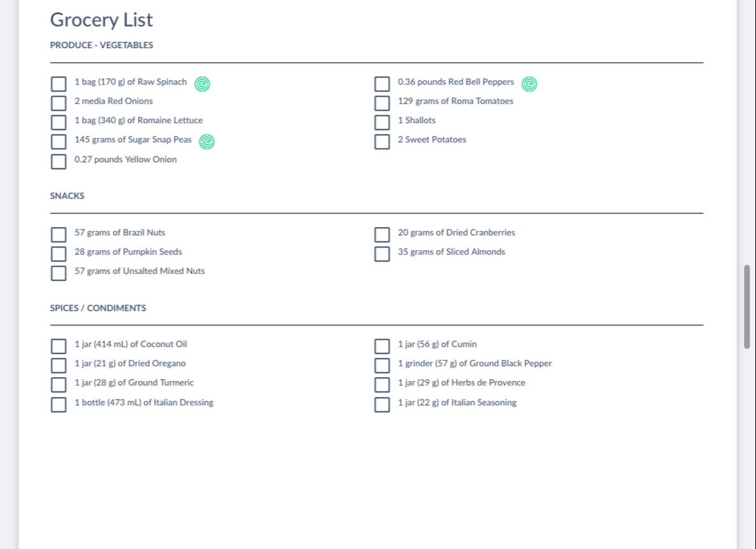Click the vertical page scrollbar thumb

(747, 307)
